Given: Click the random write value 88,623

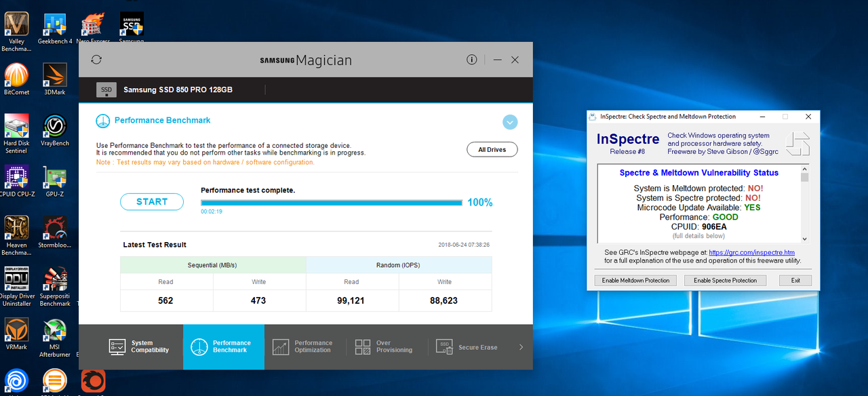Looking at the screenshot, I should point(444,300).
